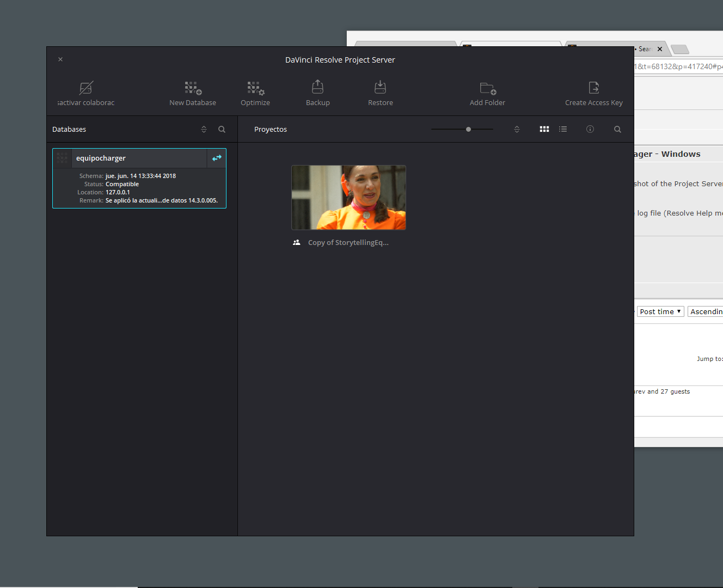The width and height of the screenshot is (723, 588).
Task: Click the Proyectos panel heading
Action: click(271, 129)
